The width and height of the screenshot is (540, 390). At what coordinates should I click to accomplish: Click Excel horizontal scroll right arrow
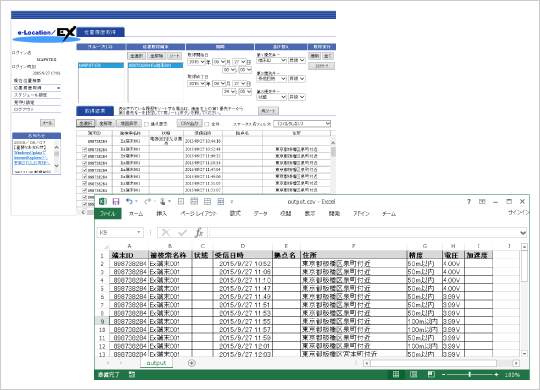coord(516,363)
